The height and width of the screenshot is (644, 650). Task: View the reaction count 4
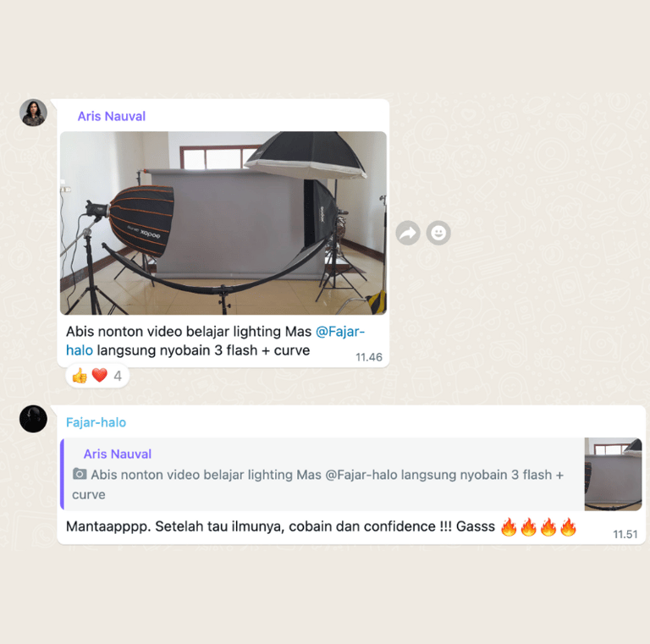point(118,376)
